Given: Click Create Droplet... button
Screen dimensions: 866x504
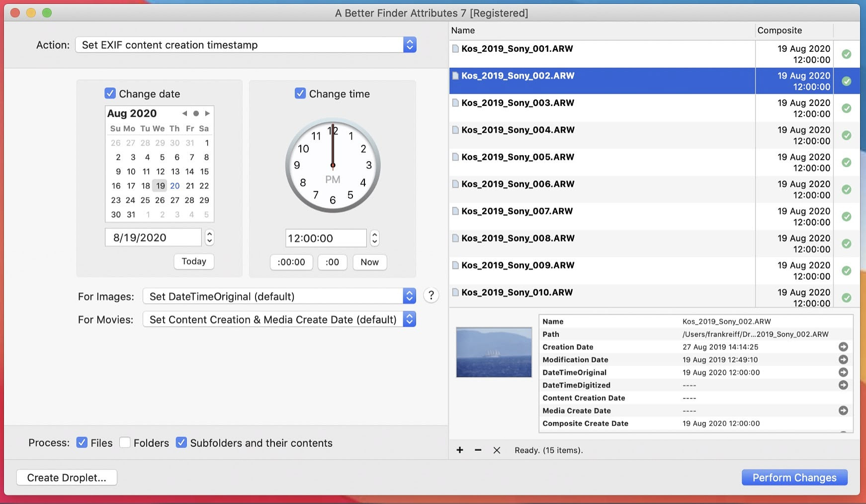Looking at the screenshot, I should (x=67, y=477).
